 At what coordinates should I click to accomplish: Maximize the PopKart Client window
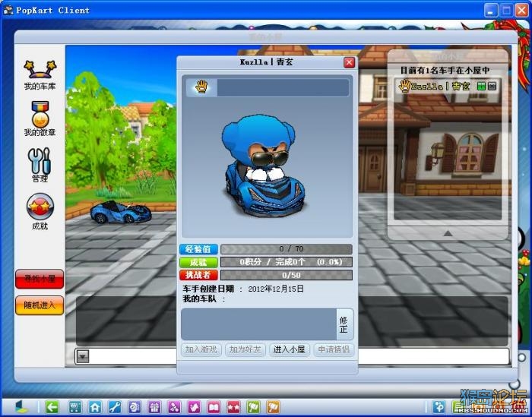click(x=507, y=11)
